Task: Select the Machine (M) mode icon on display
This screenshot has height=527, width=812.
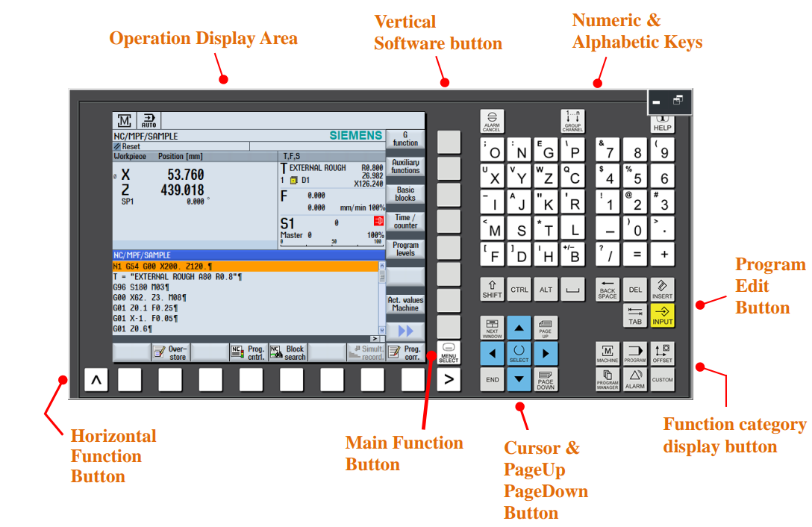Action: click(x=125, y=121)
